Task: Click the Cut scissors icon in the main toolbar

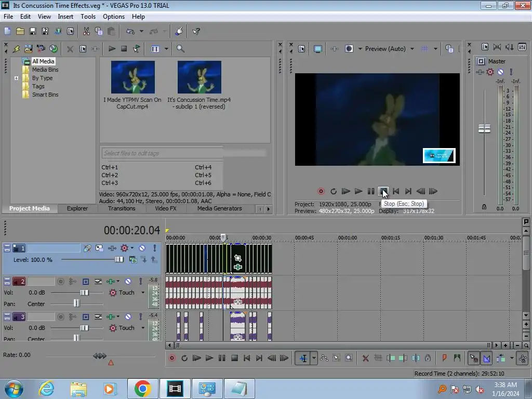Action: pyautogui.click(x=86, y=31)
